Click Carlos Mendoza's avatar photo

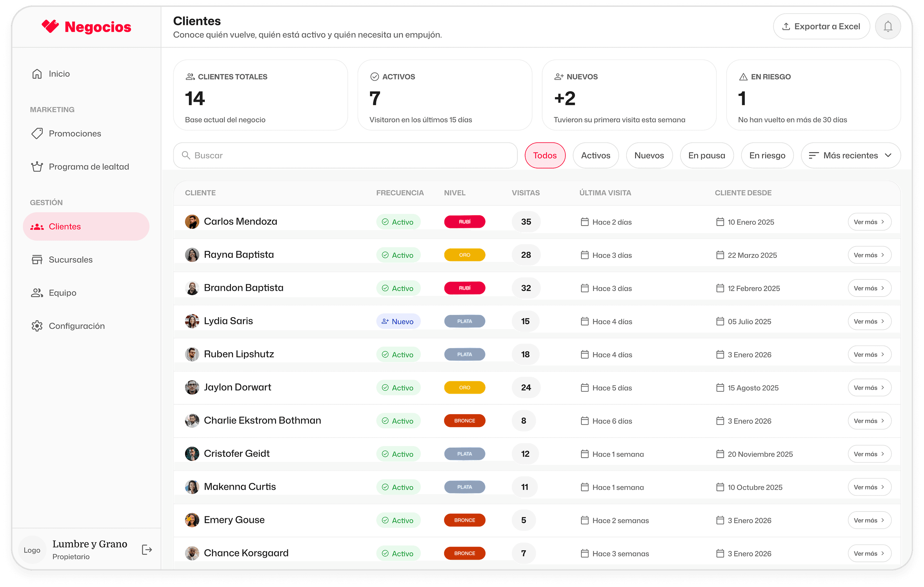[x=192, y=221]
